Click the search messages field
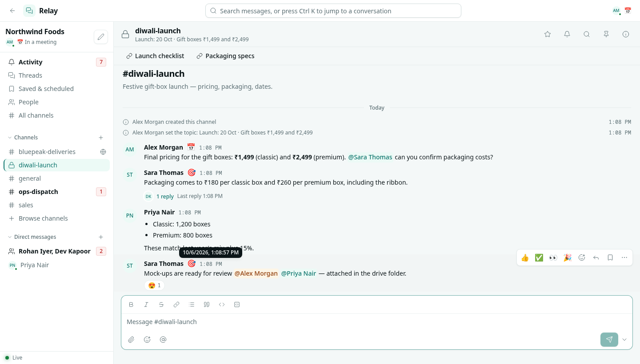The width and height of the screenshot is (640, 364). tap(333, 11)
